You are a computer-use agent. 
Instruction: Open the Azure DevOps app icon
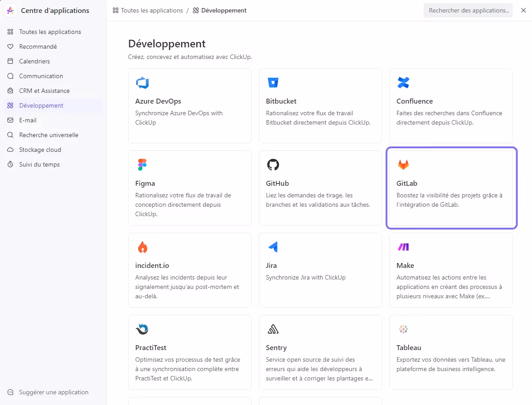click(142, 82)
